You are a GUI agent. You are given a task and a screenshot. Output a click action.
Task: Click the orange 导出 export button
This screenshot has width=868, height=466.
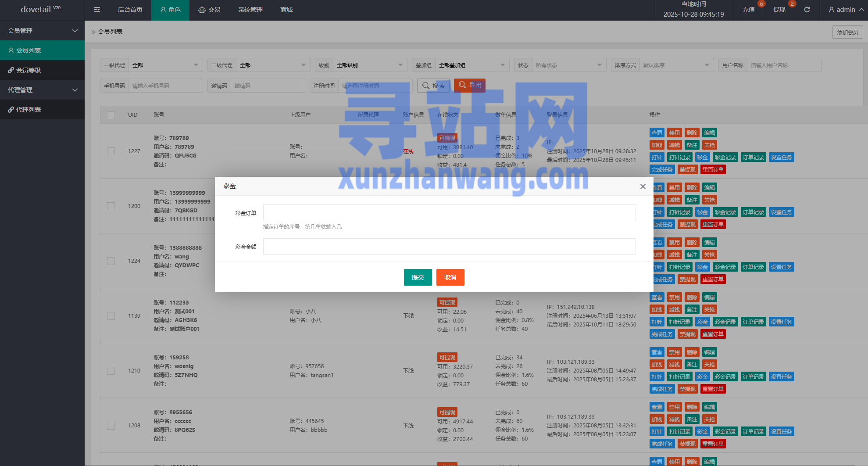pyautogui.click(x=469, y=86)
